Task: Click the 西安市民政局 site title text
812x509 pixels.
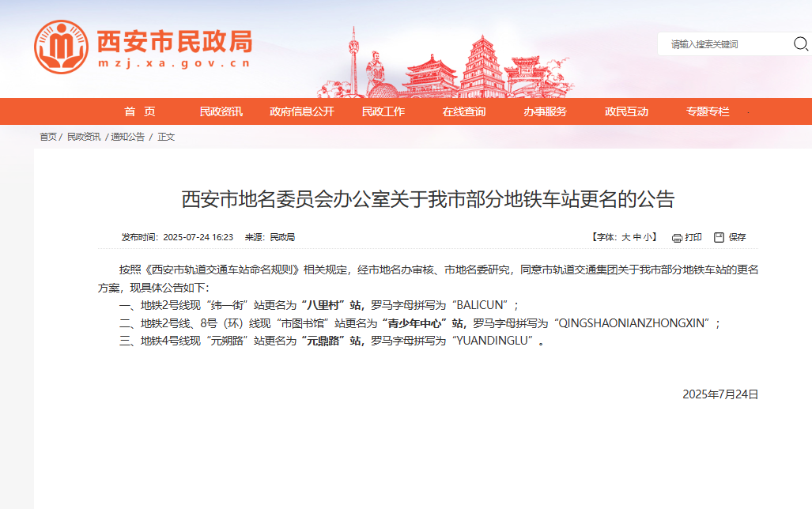Action: pyautogui.click(x=174, y=40)
